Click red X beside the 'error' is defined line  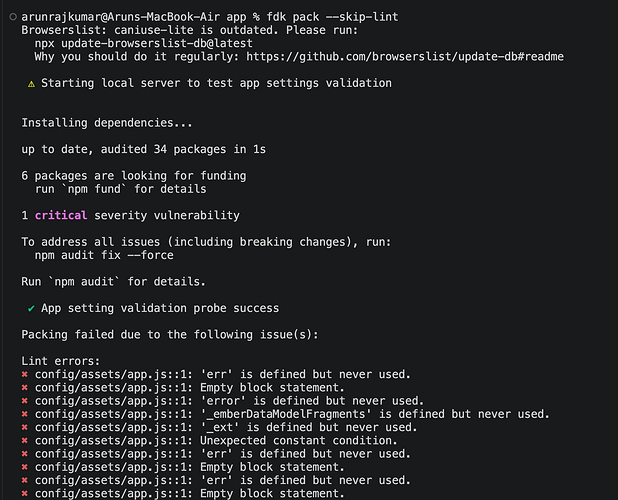click(25, 401)
